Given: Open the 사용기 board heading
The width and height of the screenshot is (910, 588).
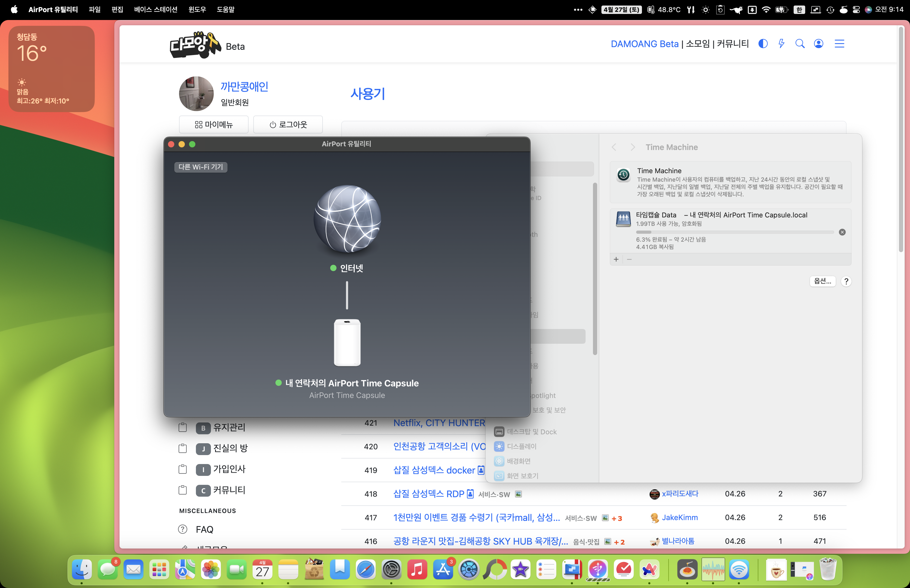Looking at the screenshot, I should pyautogui.click(x=368, y=93).
